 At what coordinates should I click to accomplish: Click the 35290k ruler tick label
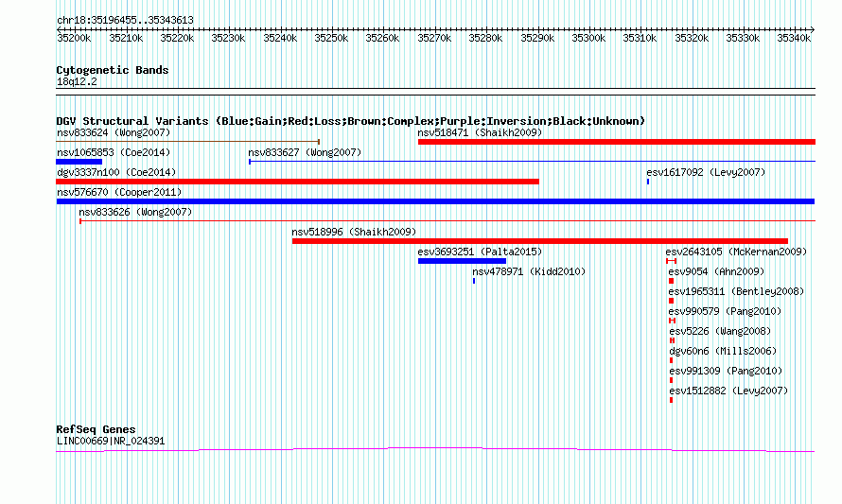coord(537,38)
